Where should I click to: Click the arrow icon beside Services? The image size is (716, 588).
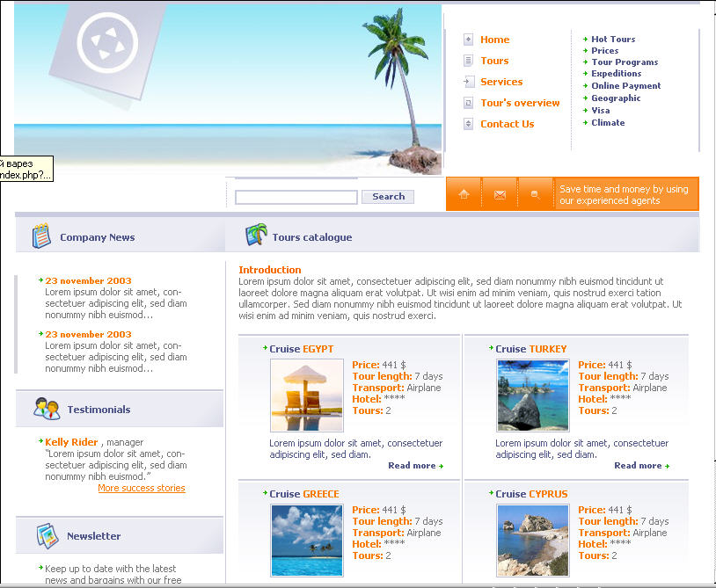(468, 82)
